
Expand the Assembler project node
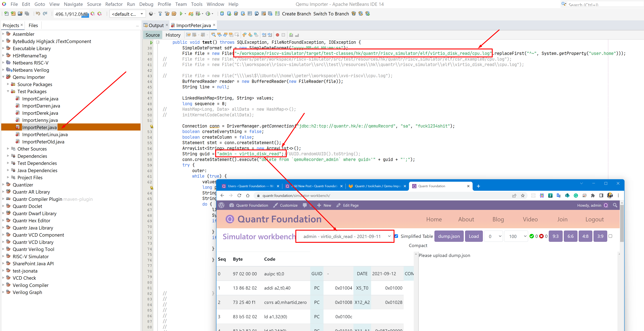pos(3,34)
